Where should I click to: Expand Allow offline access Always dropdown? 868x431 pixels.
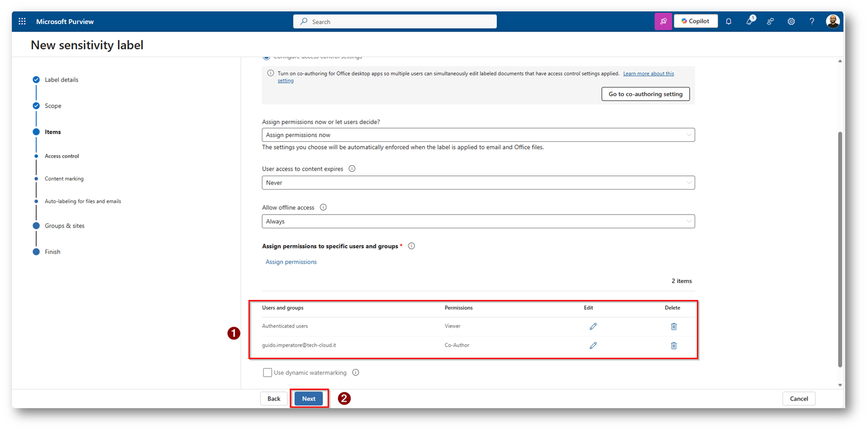(x=478, y=221)
